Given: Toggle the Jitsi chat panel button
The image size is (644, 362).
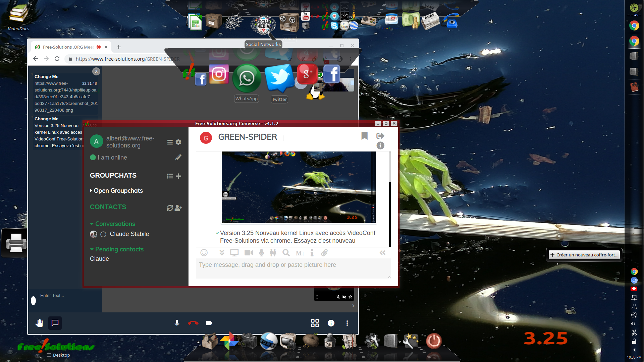Looking at the screenshot, I should coord(55,323).
